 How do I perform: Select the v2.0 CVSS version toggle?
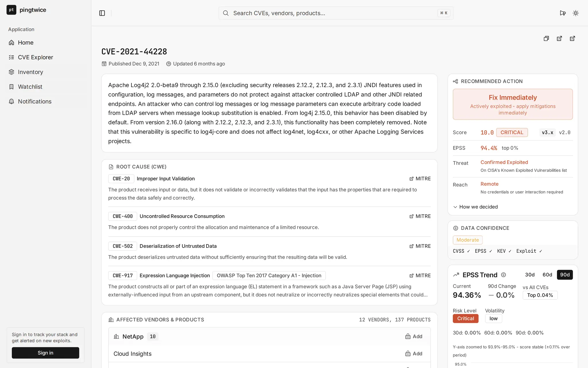[x=564, y=133]
